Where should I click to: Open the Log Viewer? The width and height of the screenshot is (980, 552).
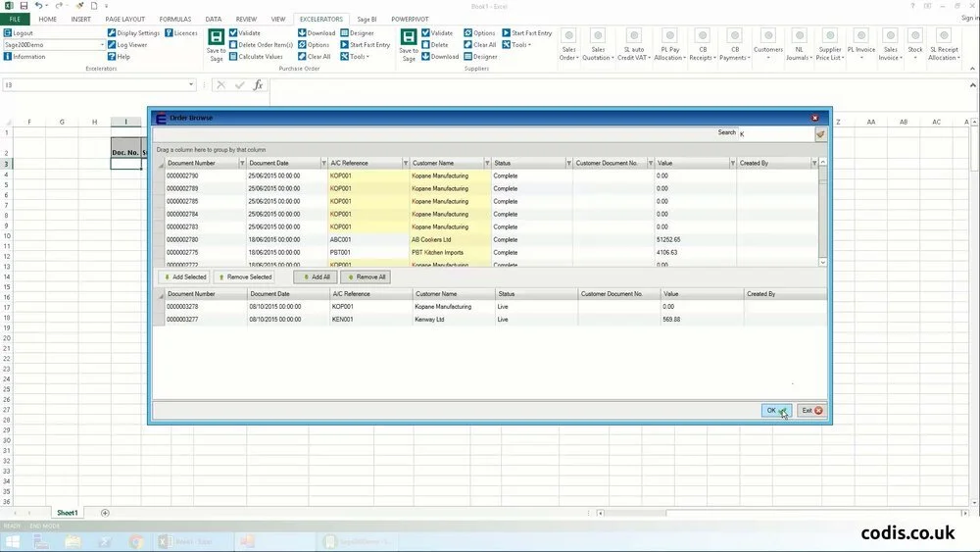127,45
